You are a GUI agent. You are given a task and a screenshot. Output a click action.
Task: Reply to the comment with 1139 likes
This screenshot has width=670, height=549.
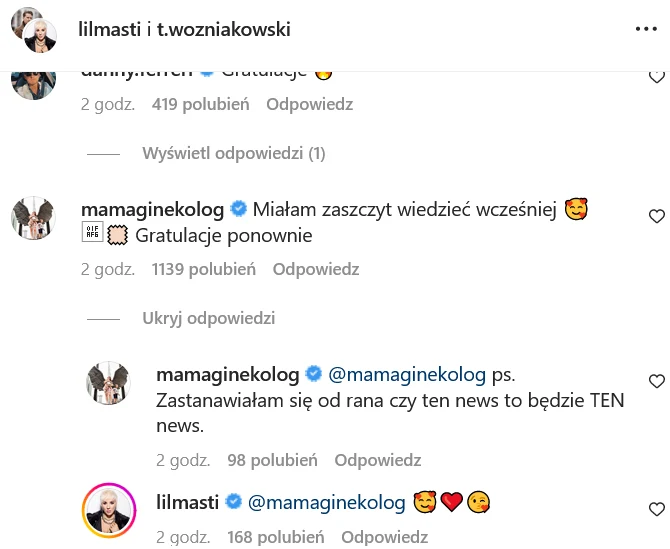pos(316,269)
